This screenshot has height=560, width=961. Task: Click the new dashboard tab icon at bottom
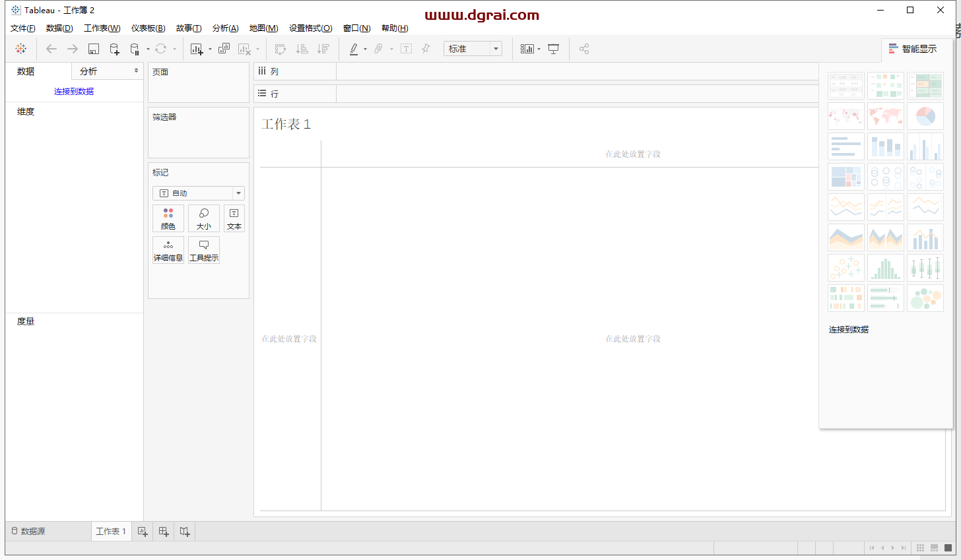point(164,532)
